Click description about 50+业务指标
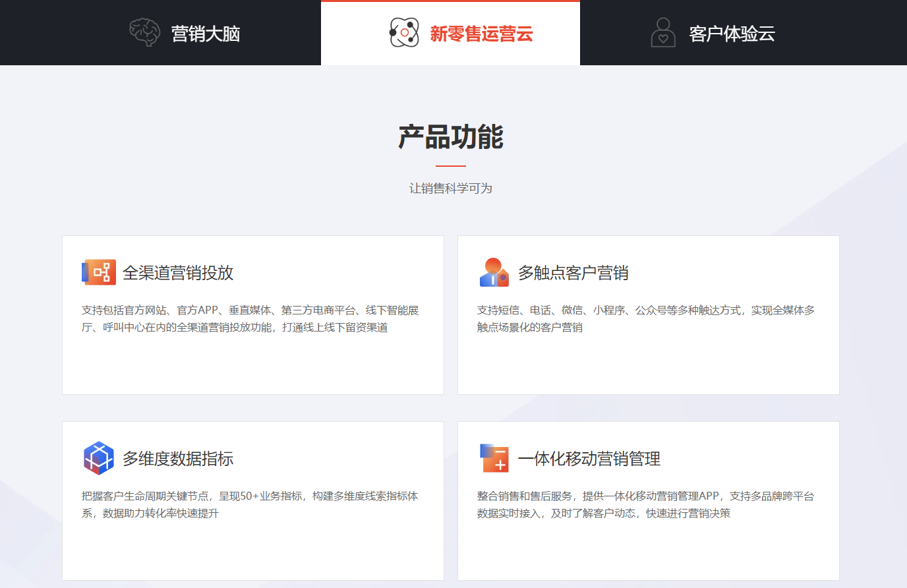The image size is (907, 588). [x=250, y=504]
